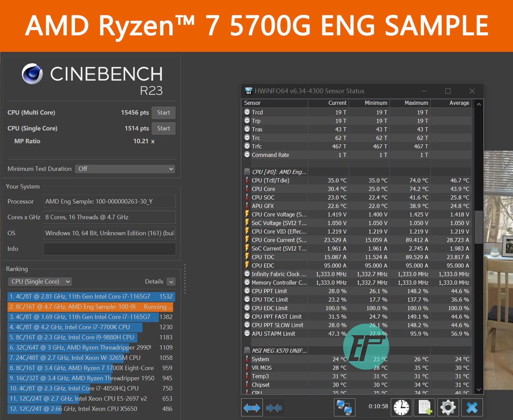Click inside the Info text field

pyautogui.click(x=109, y=249)
